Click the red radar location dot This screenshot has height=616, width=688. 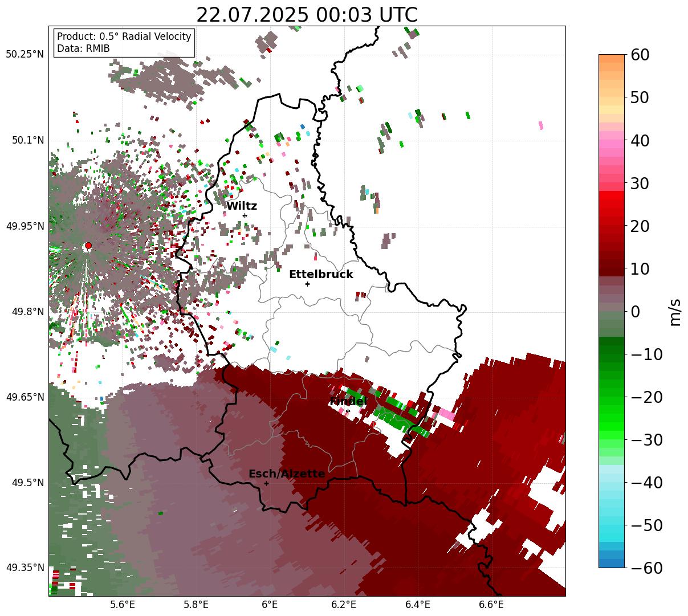click(x=88, y=246)
